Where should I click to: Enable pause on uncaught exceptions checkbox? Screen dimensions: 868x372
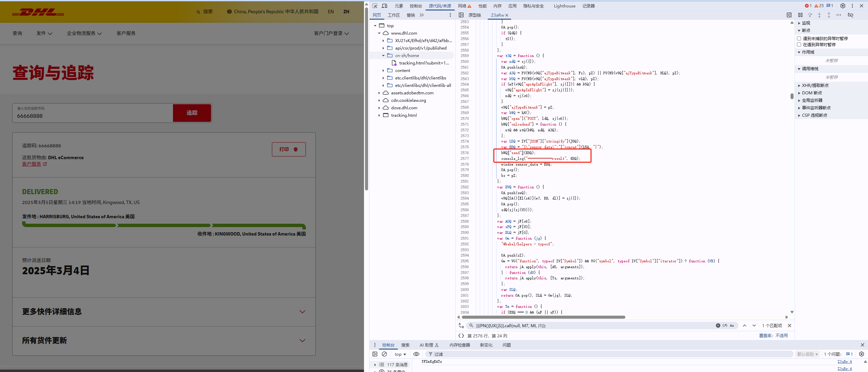799,38
